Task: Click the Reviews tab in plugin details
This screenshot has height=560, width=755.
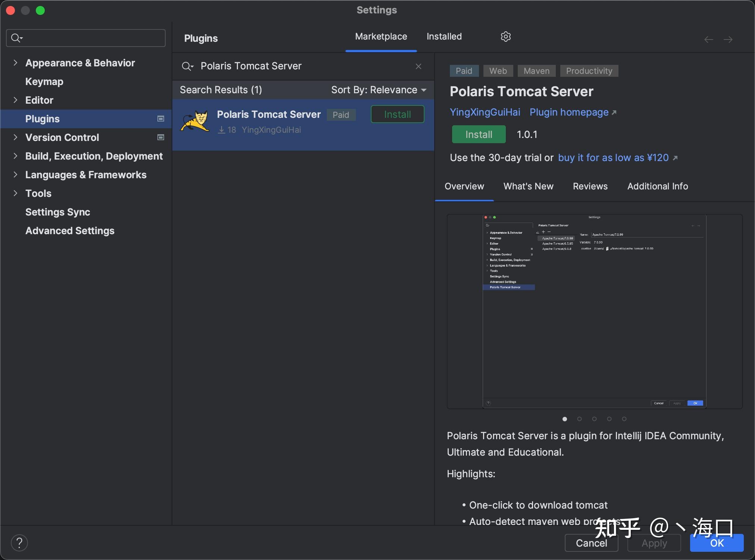Action: click(590, 186)
